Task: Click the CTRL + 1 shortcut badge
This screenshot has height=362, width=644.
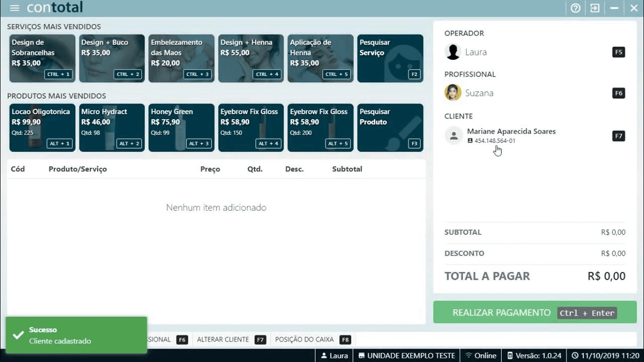Action: pyautogui.click(x=58, y=74)
